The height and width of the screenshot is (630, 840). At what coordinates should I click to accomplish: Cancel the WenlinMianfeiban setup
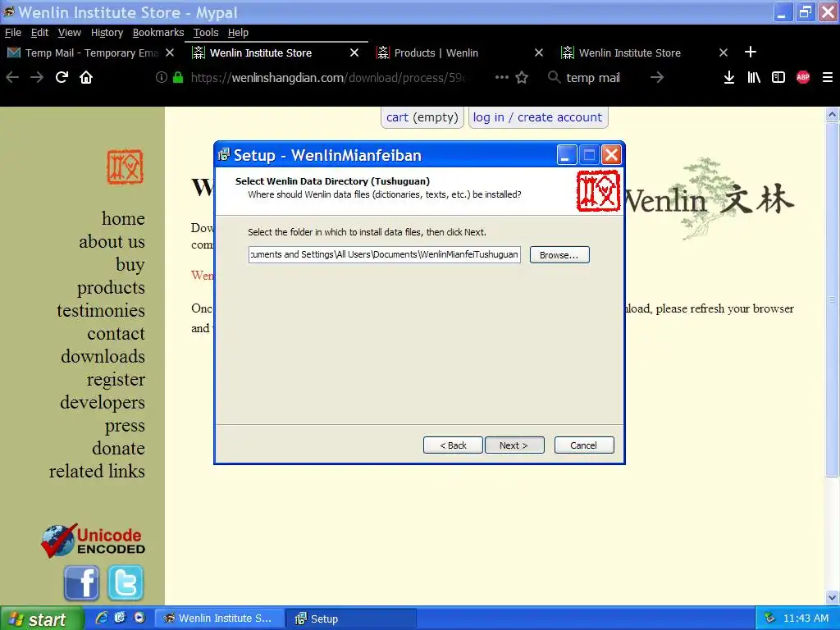[584, 445]
